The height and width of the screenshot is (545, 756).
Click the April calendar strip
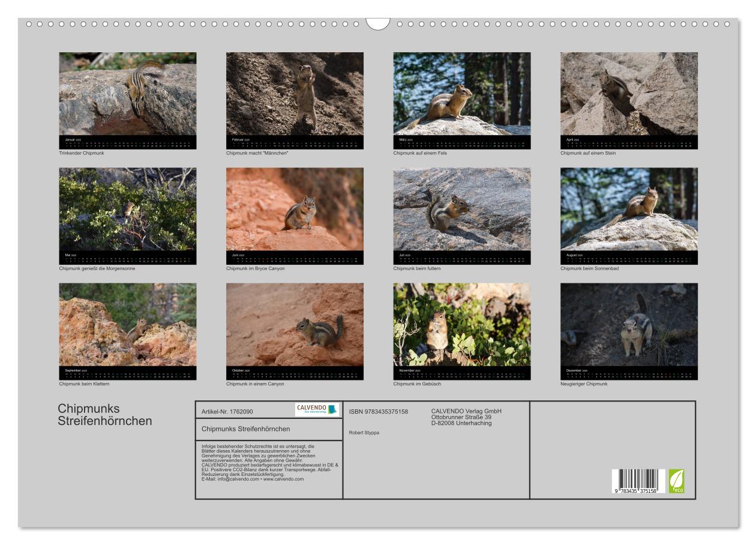click(x=629, y=142)
